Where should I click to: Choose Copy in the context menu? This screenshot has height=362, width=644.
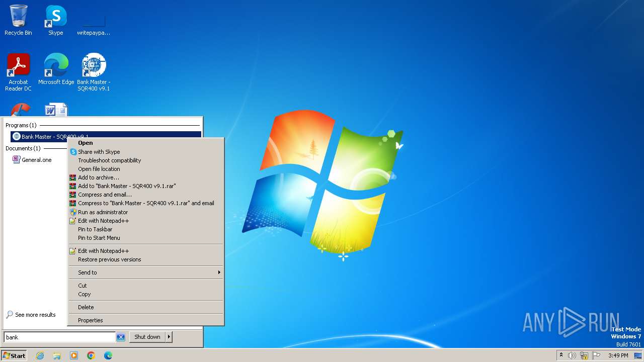pyautogui.click(x=146, y=294)
